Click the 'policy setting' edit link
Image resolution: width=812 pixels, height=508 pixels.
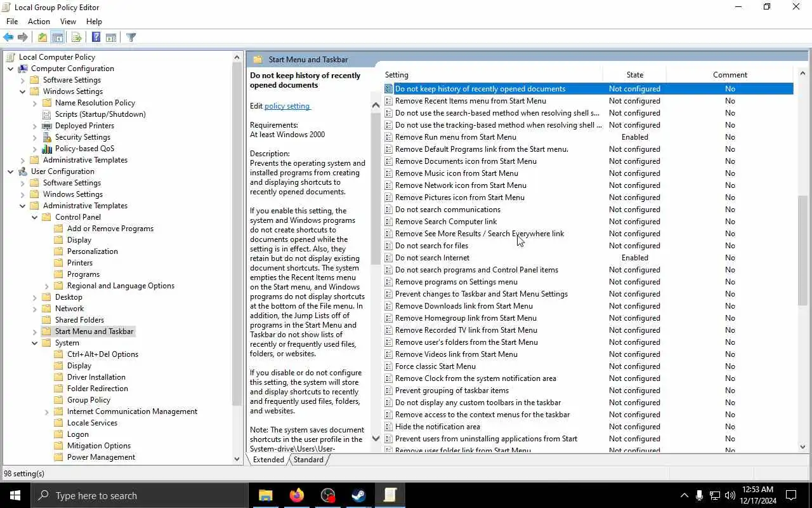click(x=287, y=106)
